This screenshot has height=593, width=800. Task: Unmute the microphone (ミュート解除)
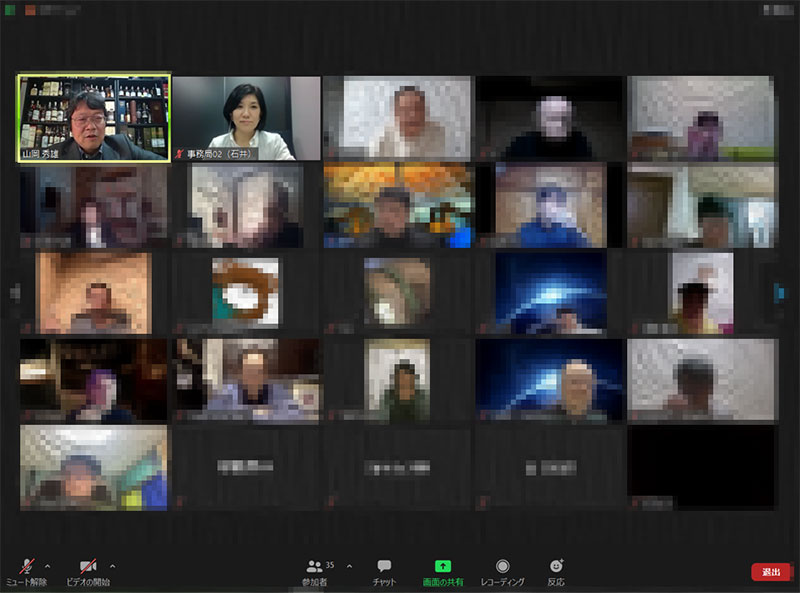[26, 567]
